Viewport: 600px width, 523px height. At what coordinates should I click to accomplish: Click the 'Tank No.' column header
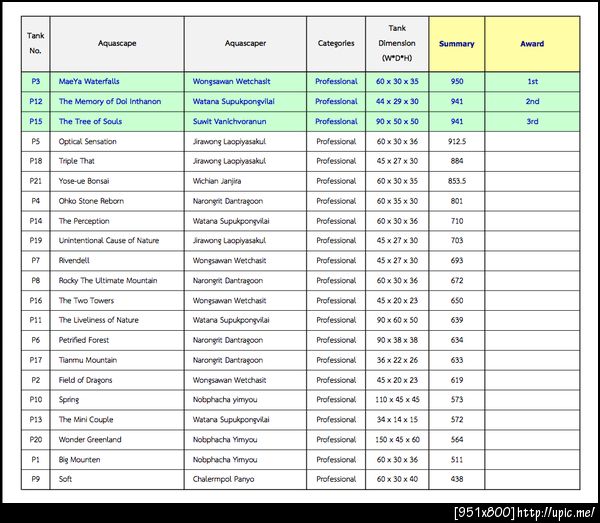[x=36, y=44]
